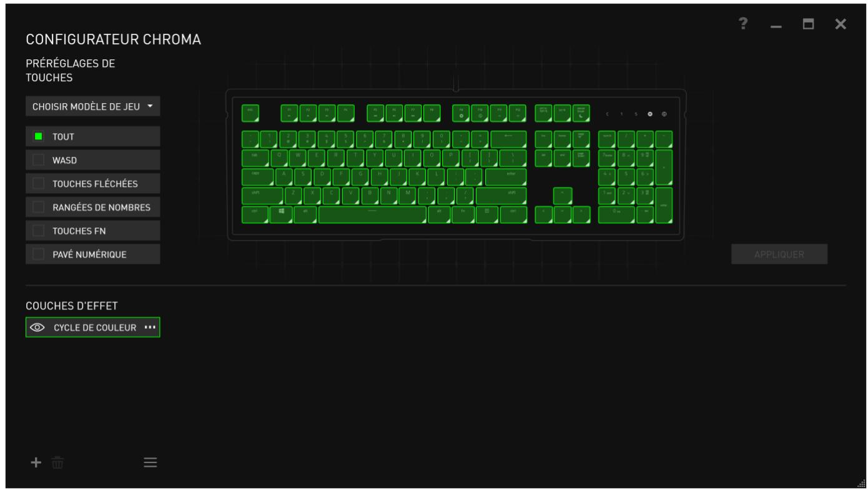Select the Q key
Image resolution: width=868 pixels, height=490 pixels.
280,158
